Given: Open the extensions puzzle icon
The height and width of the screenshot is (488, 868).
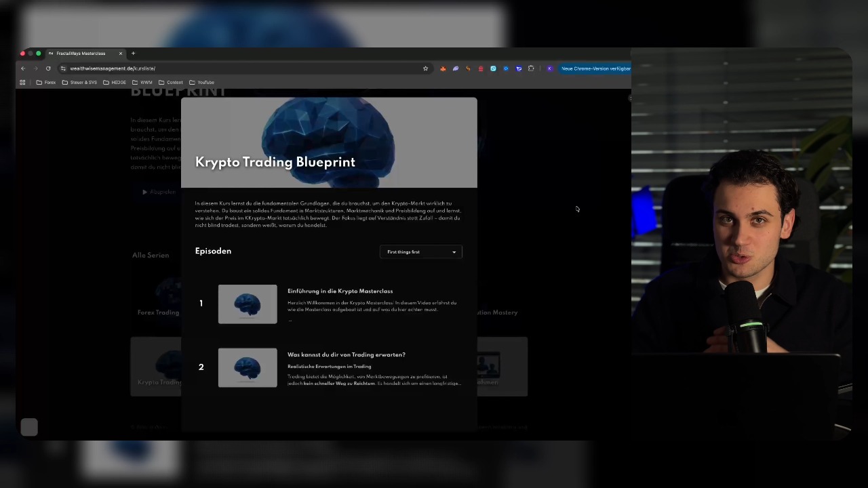Looking at the screenshot, I should coord(531,68).
